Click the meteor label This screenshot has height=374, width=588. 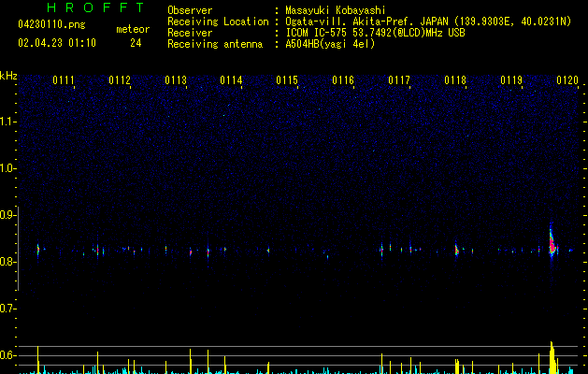click(x=133, y=29)
